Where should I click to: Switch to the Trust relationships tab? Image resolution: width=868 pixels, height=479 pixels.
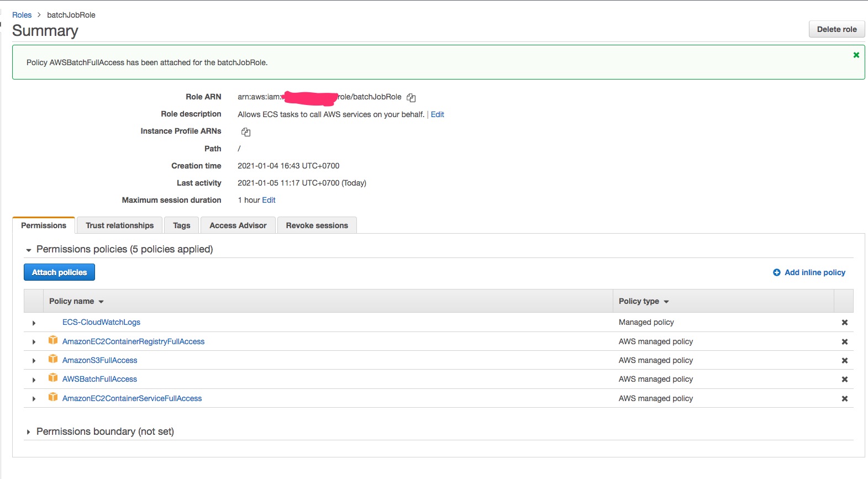click(x=120, y=225)
